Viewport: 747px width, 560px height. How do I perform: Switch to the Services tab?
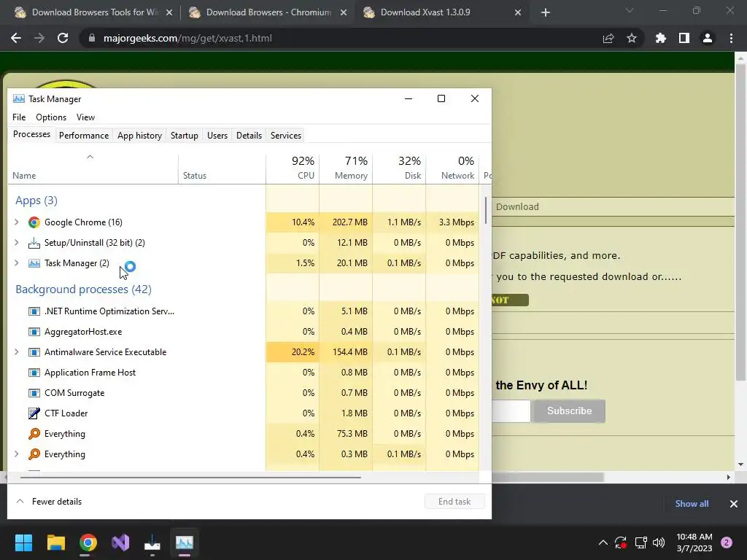(x=286, y=136)
